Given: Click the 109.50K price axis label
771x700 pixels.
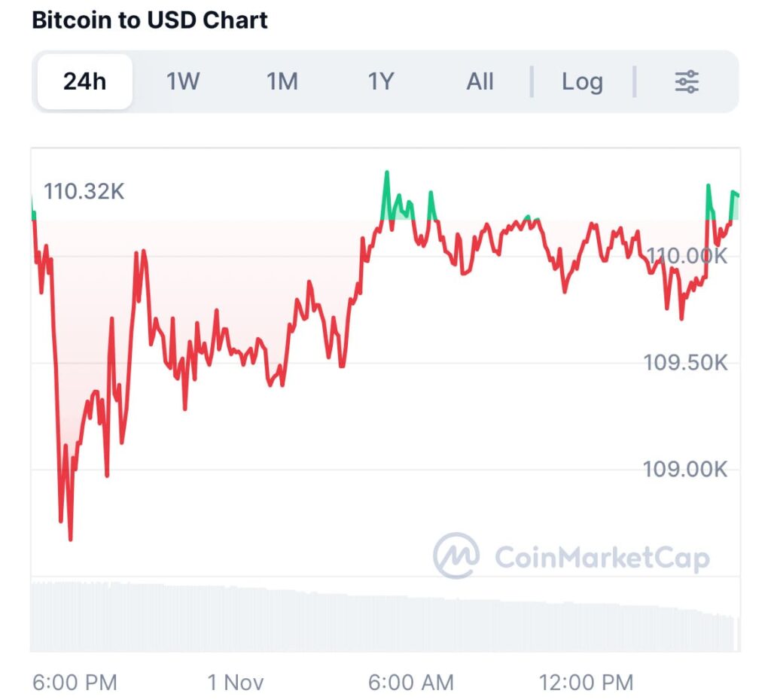Looking at the screenshot, I should coord(685,363).
